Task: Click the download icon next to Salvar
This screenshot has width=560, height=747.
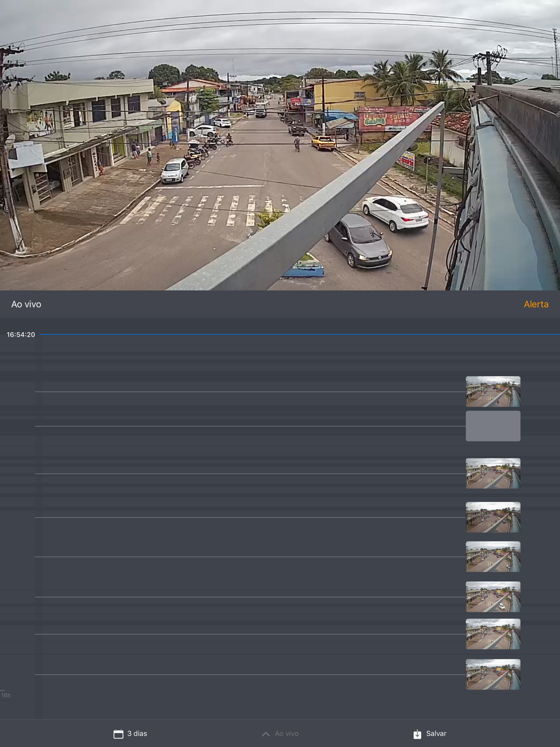Action: (417, 734)
